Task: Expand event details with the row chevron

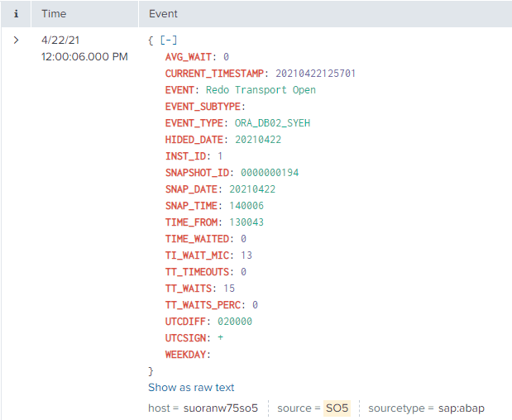Action: pyautogui.click(x=16, y=40)
